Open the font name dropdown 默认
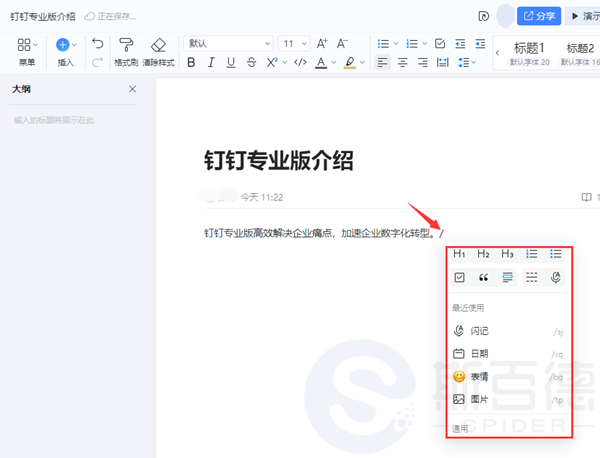 coord(228,44)
